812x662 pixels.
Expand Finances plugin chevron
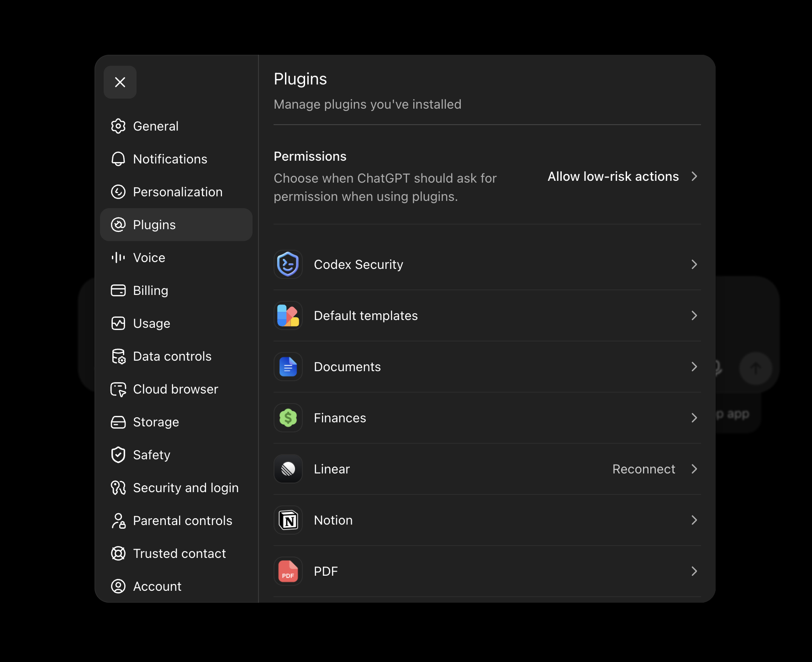694,418
